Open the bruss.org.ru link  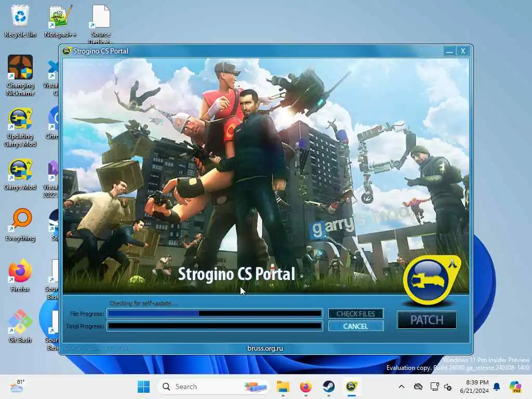coord(265,349)
